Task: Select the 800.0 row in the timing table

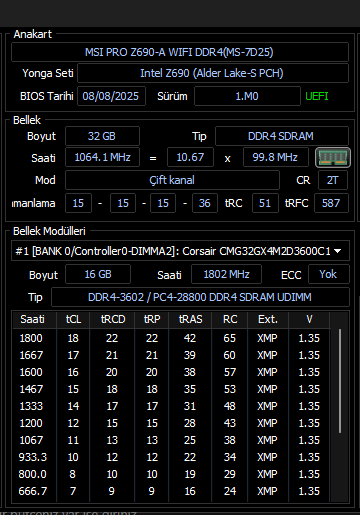Action: pos(171,474)
